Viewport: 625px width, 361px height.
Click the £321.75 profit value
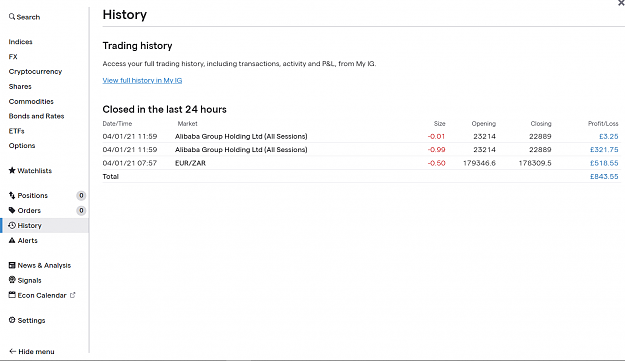pyautogui.click(x=604, y=150)
